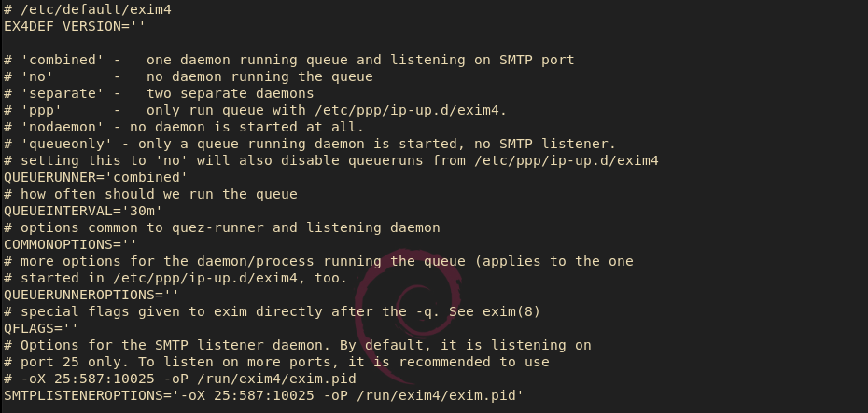Click the QUEUEINTERVAL='30m' setting
Screen dimensions: 868x413
pyautogui.click(x=82, y=211)
